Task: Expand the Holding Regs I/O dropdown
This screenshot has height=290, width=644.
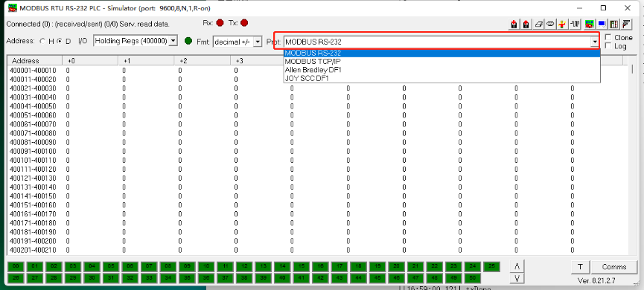Action: 173,41
